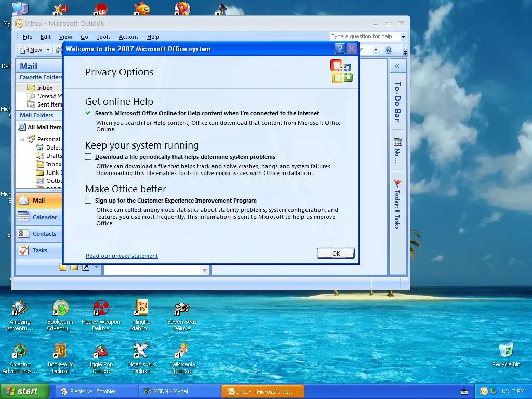This screenshot has height=399, width=532.
Task: Click the OK button in Privacy Options
Action: [x=336, y=254]
